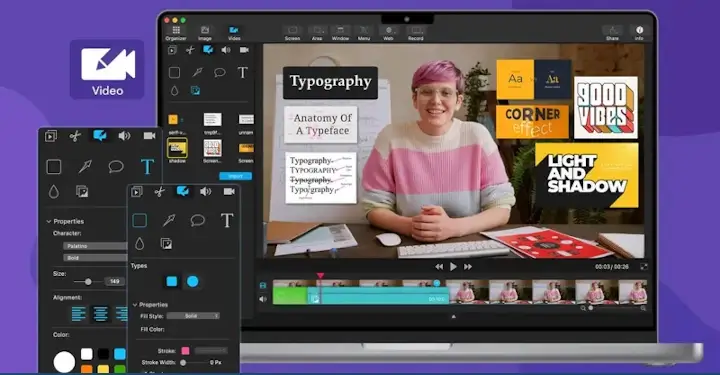The height and width of the screenshot is (375, 720).
Task: Click the large white current color circle
Action: click(x=64, y=362)
